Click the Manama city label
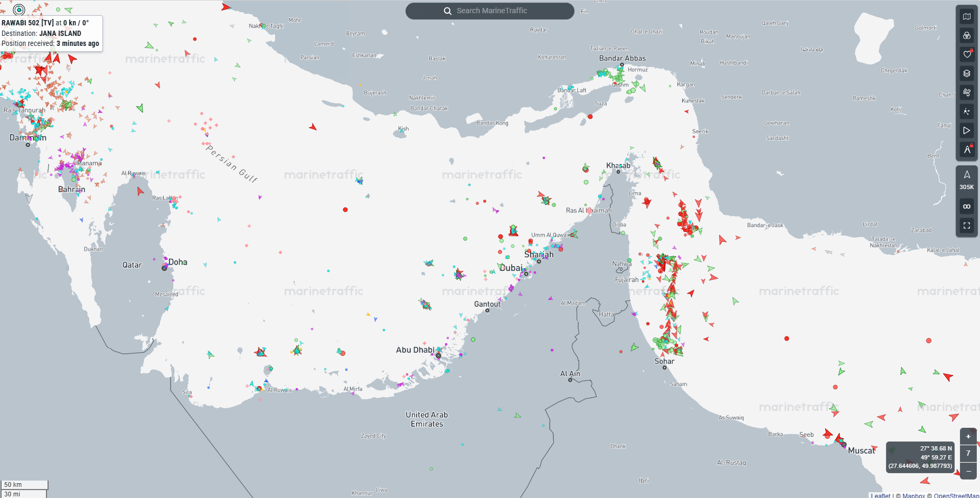The image size is (980, 498). (x=89, y=163)
